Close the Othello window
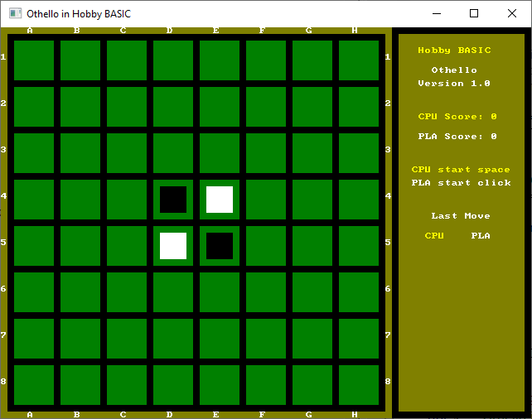 pos(512,13)
